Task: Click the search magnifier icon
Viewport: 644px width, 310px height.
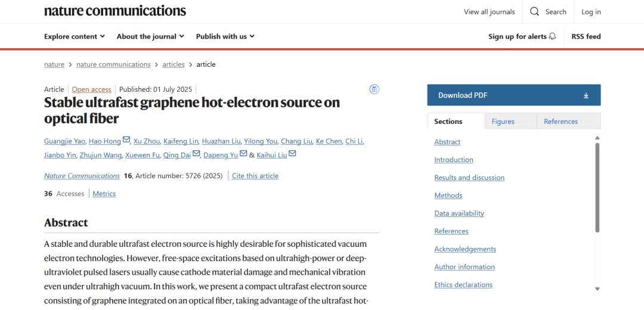Action: click(534, 12)
